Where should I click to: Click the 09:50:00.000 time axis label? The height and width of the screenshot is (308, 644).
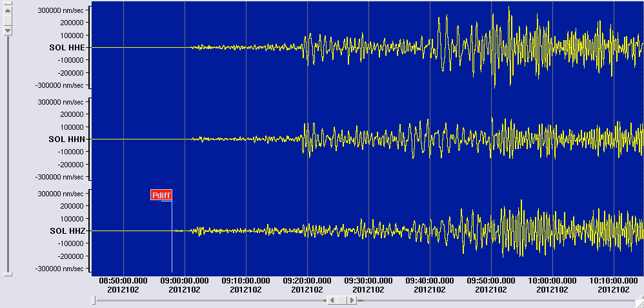[x=491, y=281]
